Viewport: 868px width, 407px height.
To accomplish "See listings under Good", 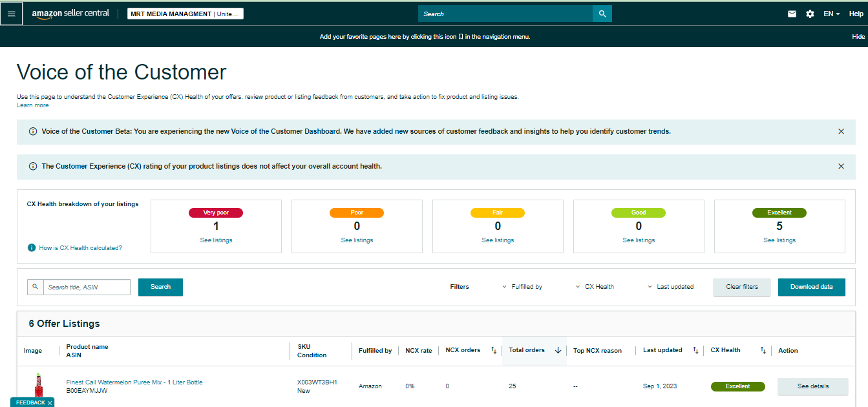I will (x=639, y=240).
